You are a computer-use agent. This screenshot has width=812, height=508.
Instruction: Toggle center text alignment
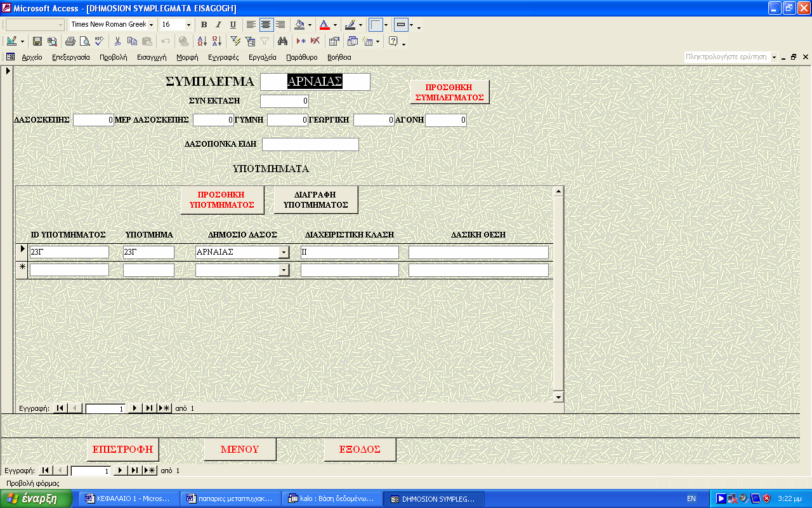click(x=266, y=25)
